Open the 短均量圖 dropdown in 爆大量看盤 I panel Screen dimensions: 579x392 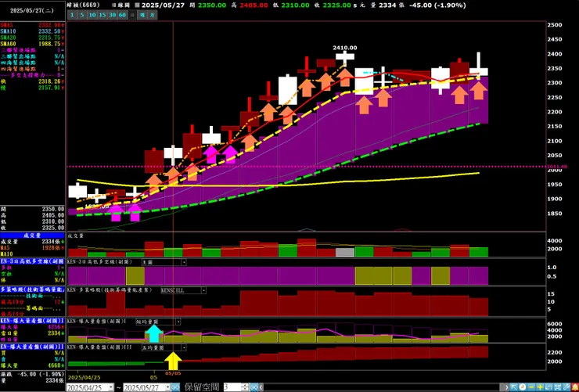pos(178,322)
